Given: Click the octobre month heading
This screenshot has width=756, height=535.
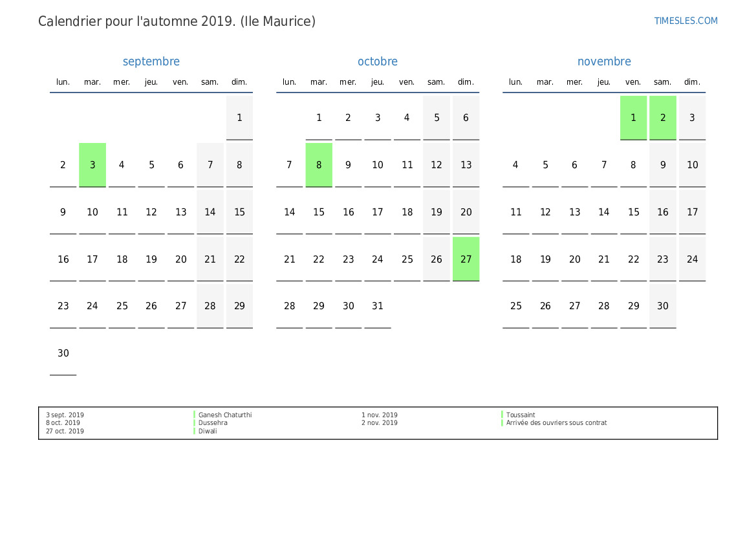Looking at the screenshot, I should 378,61.
